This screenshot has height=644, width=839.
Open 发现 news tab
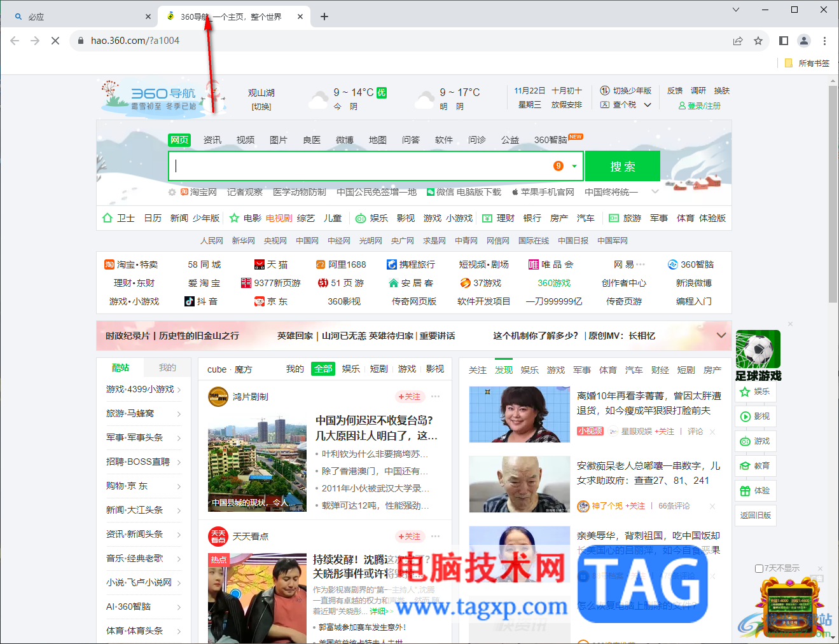point(504,370)
